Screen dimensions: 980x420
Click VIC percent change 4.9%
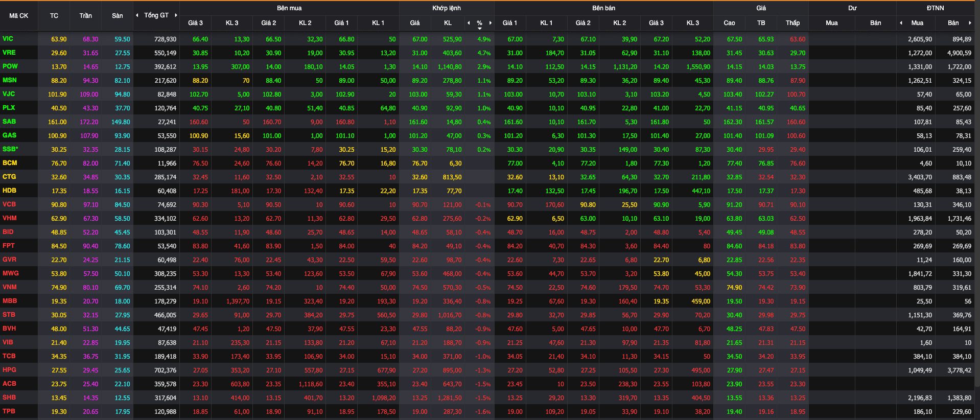[x=484, y=39]
